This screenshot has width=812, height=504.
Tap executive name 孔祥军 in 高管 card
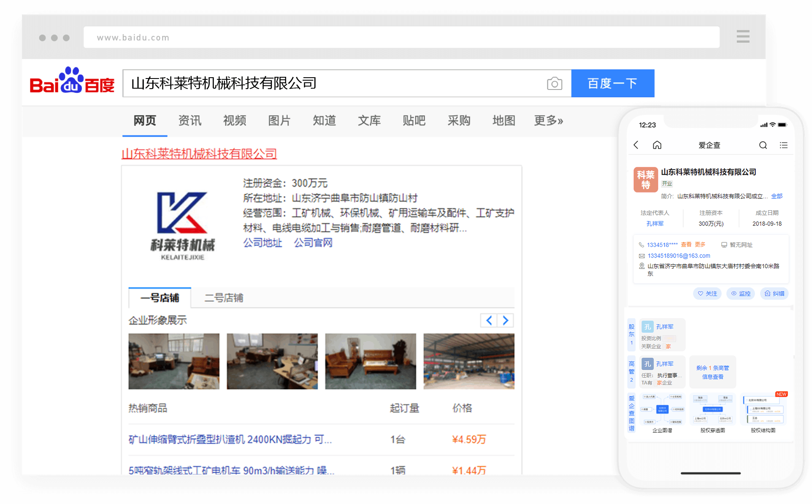pos(665,364)
